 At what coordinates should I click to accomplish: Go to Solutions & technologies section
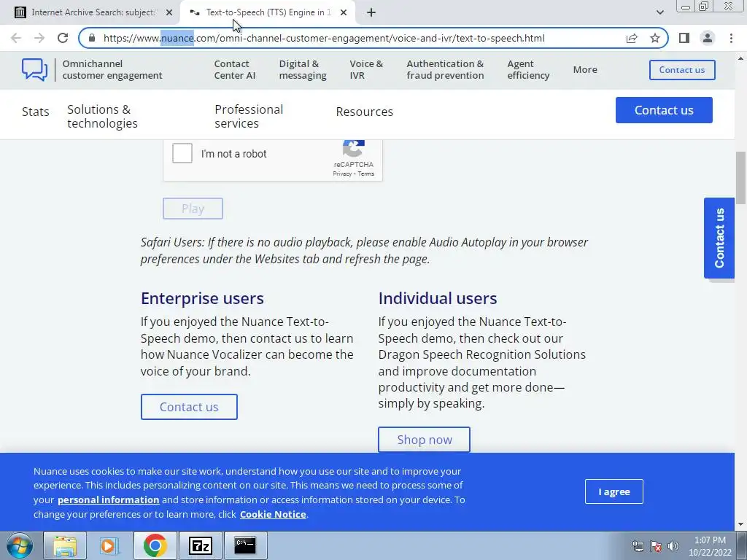(102, 116)
